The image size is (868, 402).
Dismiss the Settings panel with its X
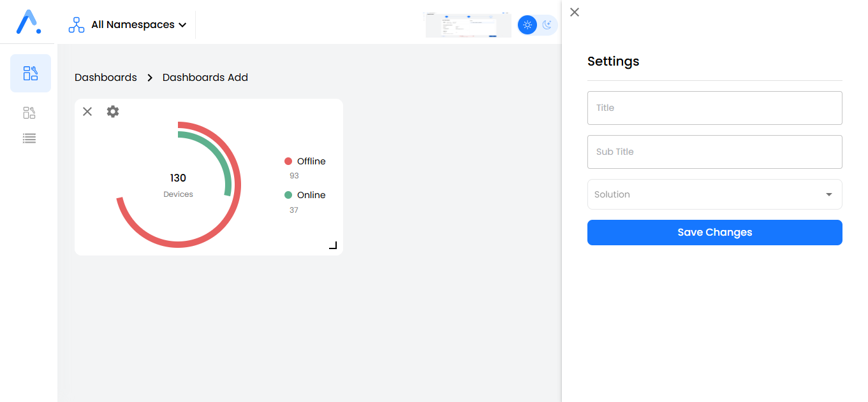574,12
